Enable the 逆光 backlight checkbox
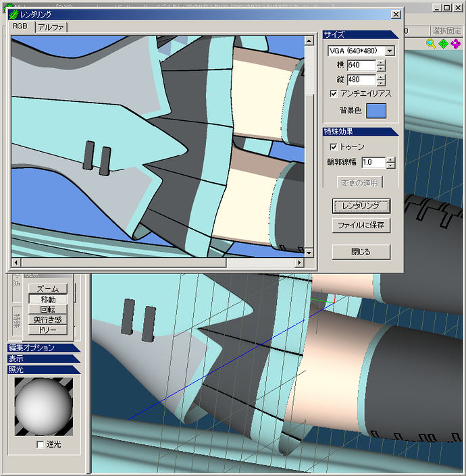The height and width of the screenshot is (476, 466). [40, 444]
